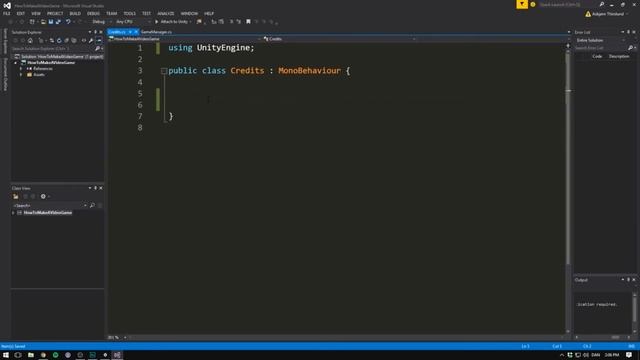The image size is (640, 360).
Task: Toggle auto-hide pin on Solution Explorer
Action: coord(96,32)
